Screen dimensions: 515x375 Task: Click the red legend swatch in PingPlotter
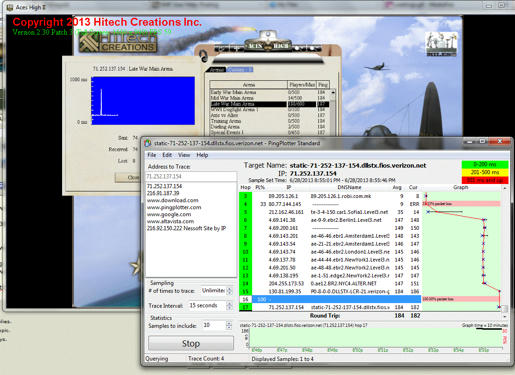point(485,180)
